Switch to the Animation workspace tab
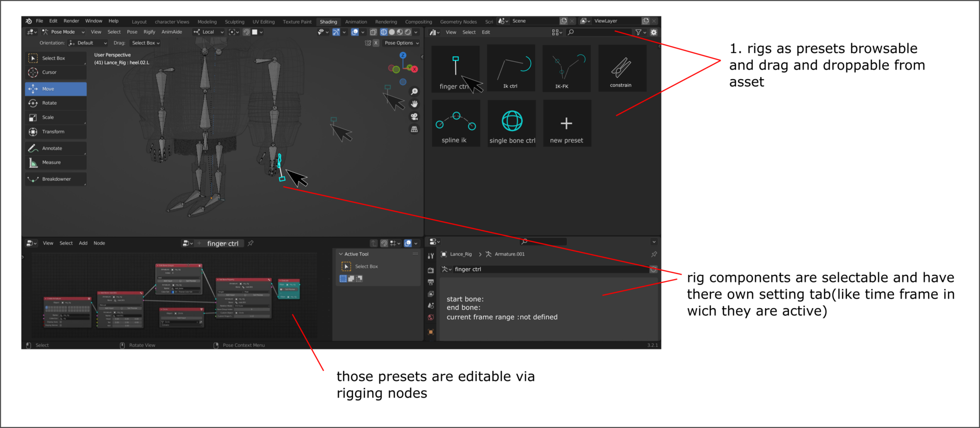Image resolution: width=980 pixels, height=428 pixels. [x=356, y=22]
